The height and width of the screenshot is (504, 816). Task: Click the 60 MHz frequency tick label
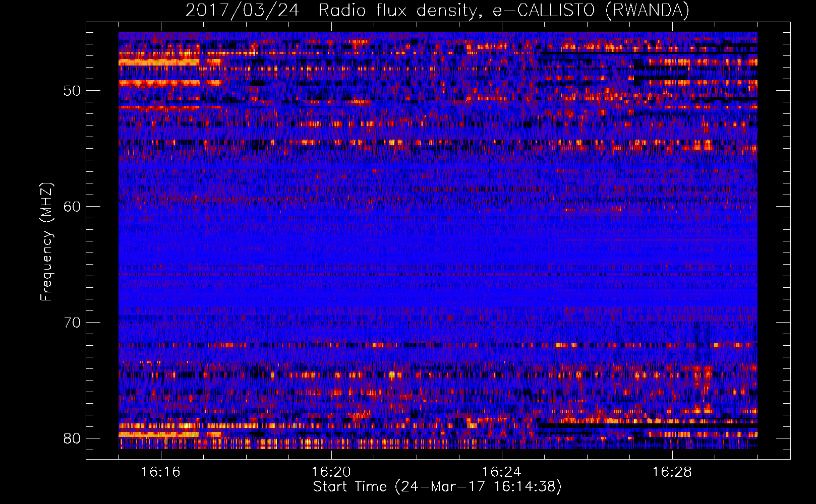tap(72, 207)
